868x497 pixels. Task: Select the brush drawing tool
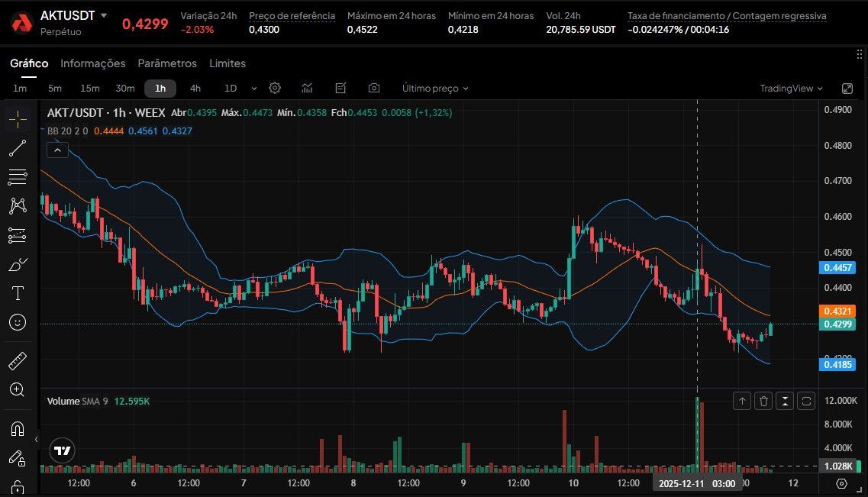pos(18,264)
